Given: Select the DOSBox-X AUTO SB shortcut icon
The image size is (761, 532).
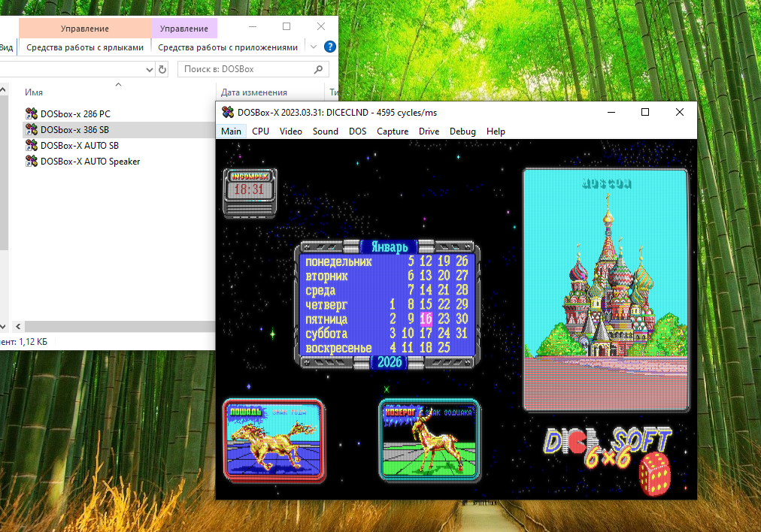Looking at the screenshot, I should (x=32, y=146).
